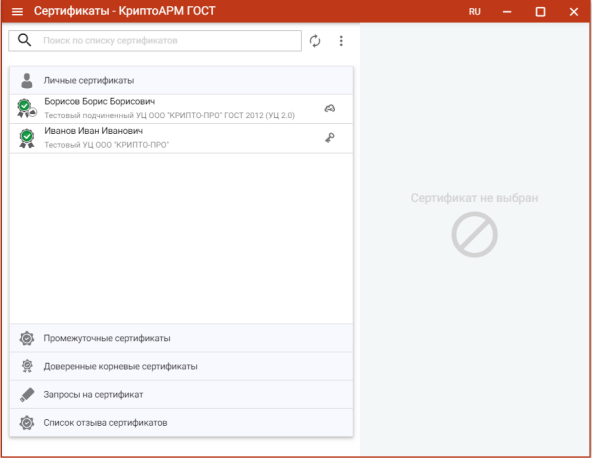Click issuer text Тестовый подчиненный УЦ ООО КРИПТО-ПРО ГОСТ 2012
The height and width of the screenshot is (458, 592).
coord(170,115)
